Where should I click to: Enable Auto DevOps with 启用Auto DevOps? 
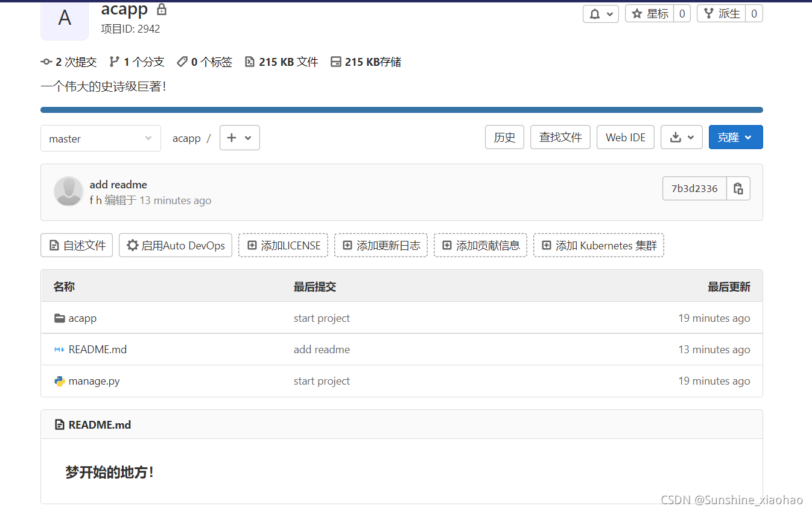[x=176, y=245]
